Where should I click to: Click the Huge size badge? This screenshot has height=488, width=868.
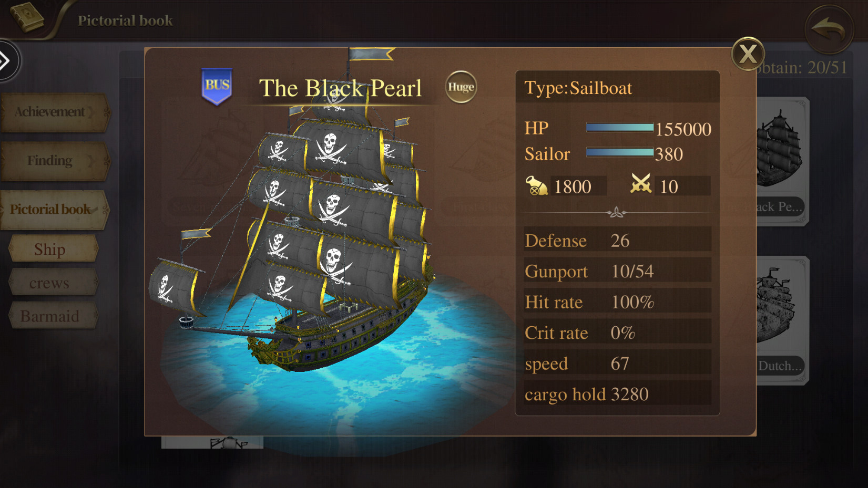click(x=461, y=87)
